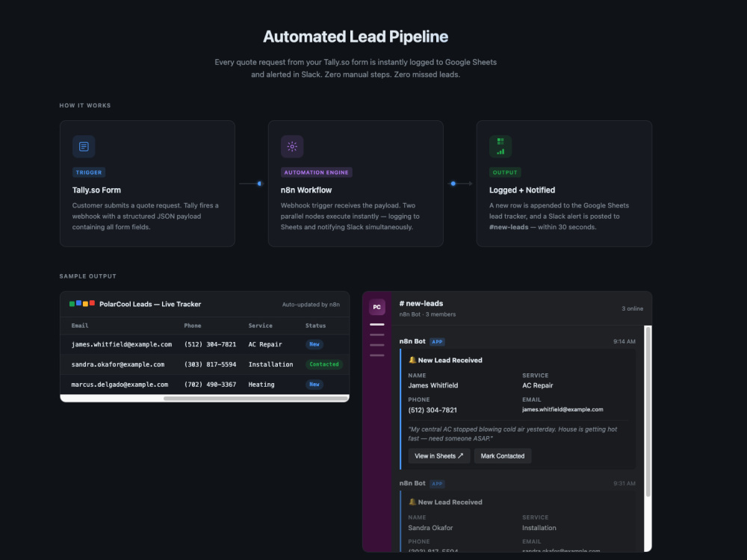Click phone (303) 817-5594 in tracker

tap(210, 364)
